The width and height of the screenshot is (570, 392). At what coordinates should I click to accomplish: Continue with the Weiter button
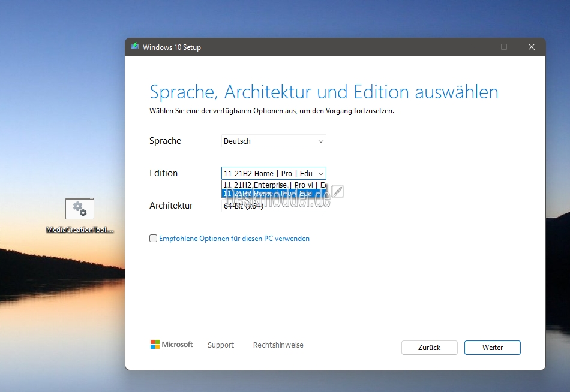pos(493,347)
